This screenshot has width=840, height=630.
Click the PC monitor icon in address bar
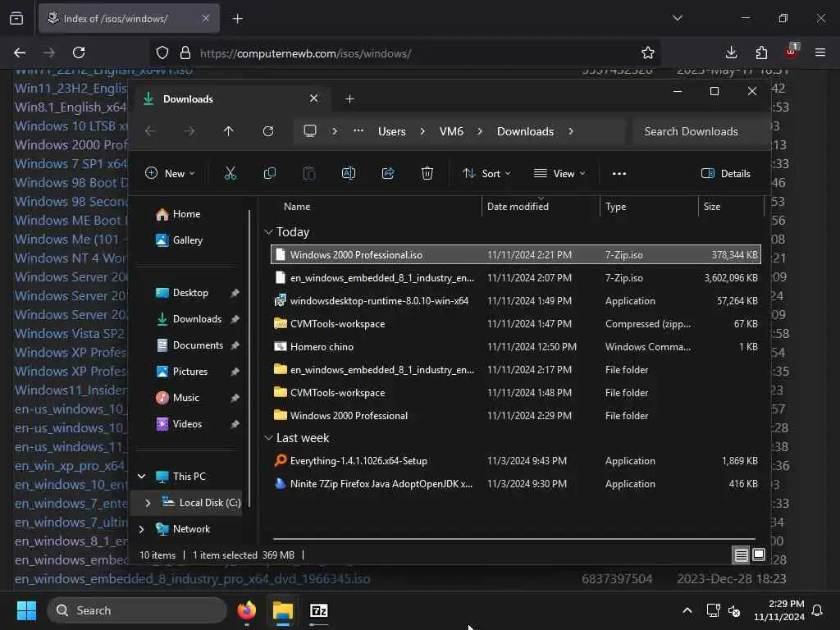click(x=310, y=130)
